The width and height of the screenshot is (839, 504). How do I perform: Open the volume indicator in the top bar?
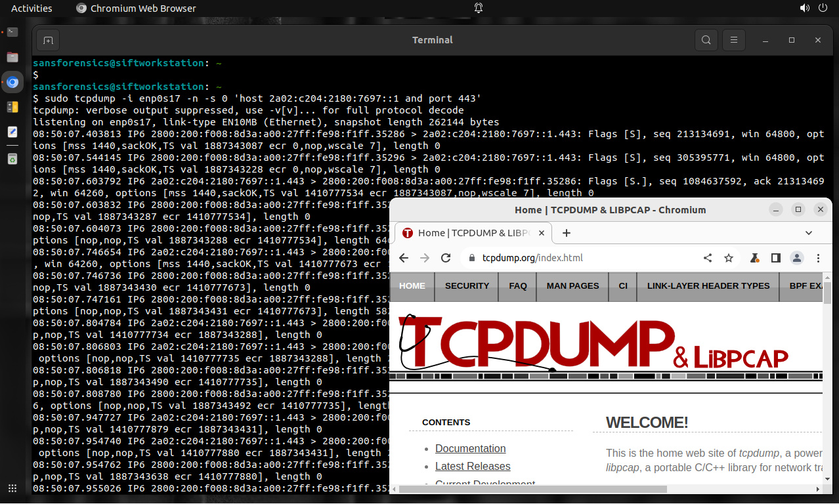point(805,8)
